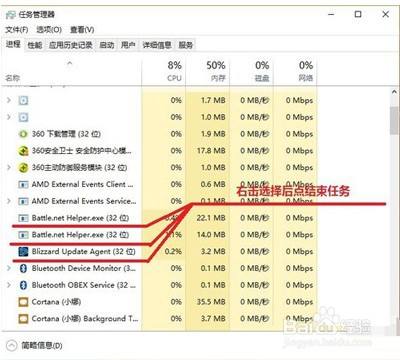Select the Bluetooth OBEX Service row name
This screenshot has height=360, width=400.
84,285
